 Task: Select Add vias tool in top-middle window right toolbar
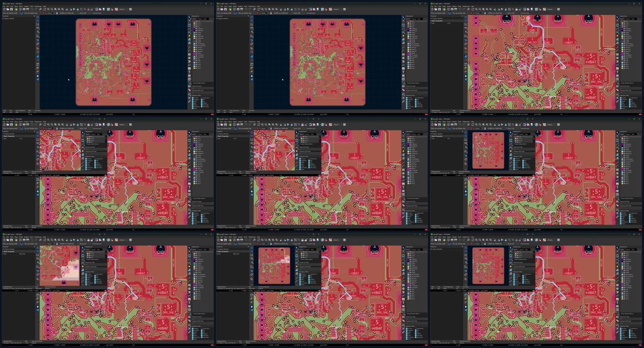(404, 35)
